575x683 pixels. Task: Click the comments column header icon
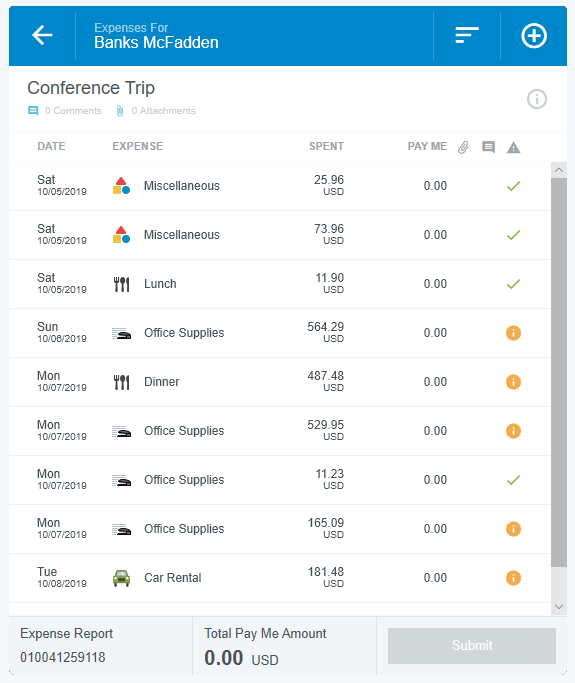pyautogui.click(x=488, y=147)
